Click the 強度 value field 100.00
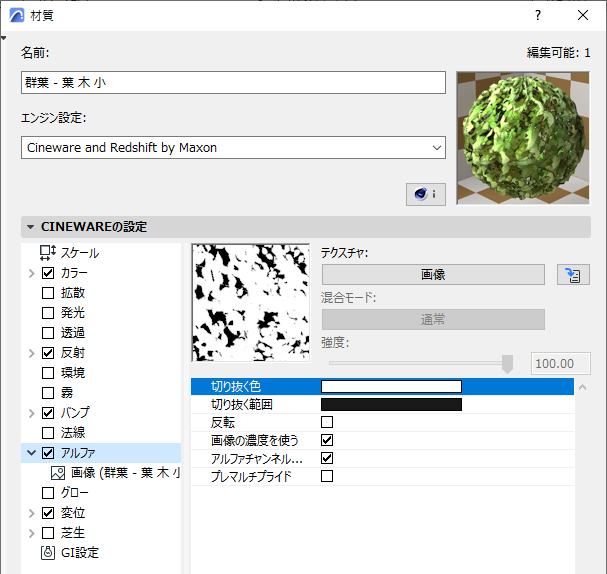 [x=561, y=363]
